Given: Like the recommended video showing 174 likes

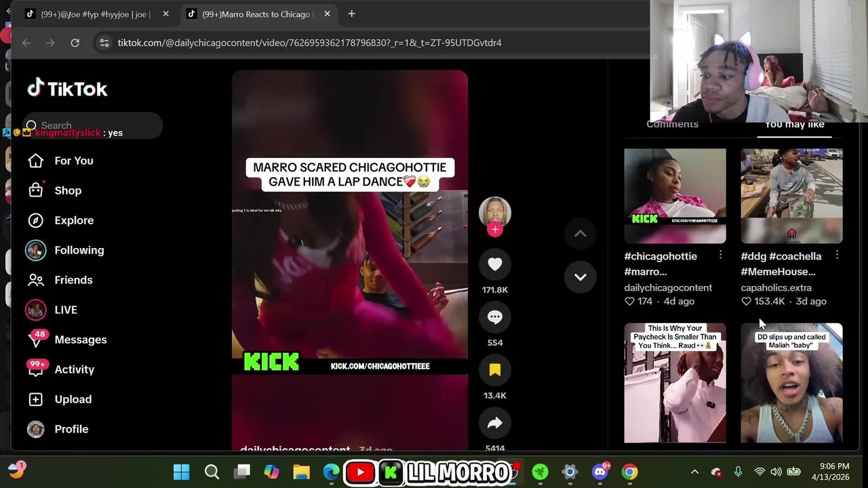Looking at the screenshot, I should tap(629, 302).
